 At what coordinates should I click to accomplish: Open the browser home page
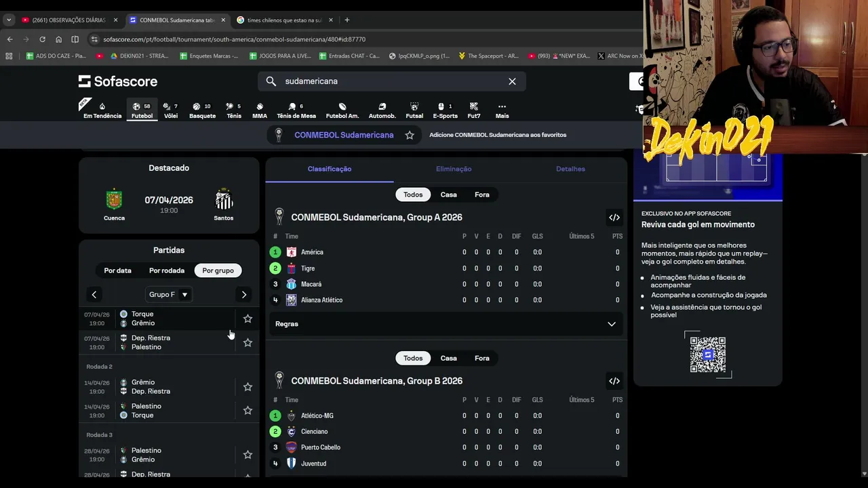pyautogui.click(x=58, y=39)
